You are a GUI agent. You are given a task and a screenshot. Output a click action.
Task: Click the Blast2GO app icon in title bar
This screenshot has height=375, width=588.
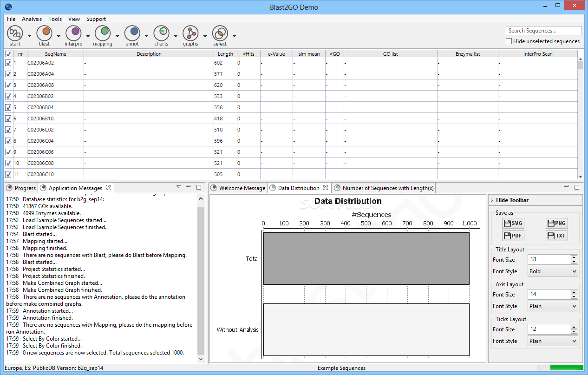pyautogui.click(x=8, y=7)
